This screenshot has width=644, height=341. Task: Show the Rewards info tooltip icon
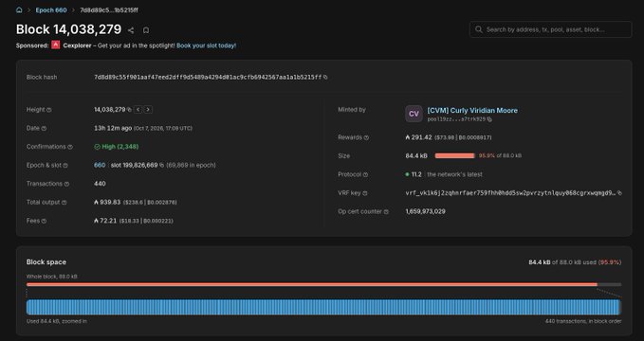point(366,138)
